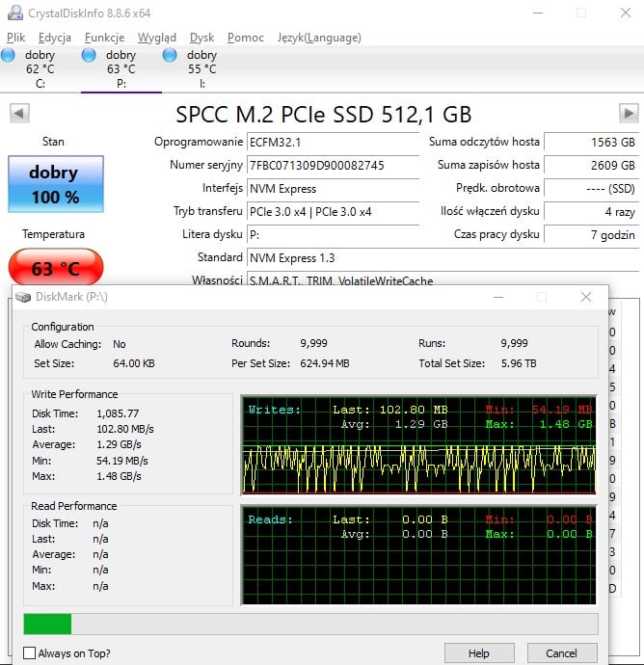Select drive I: at 55 °C
Image resolution: width=644 pixels, height=665 pixels.
coord(201,69)
